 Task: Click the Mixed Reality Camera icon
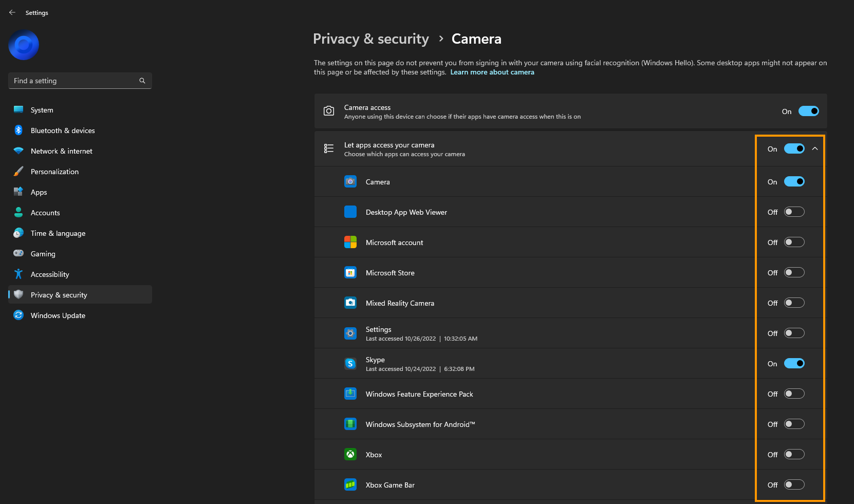point(350,303)
